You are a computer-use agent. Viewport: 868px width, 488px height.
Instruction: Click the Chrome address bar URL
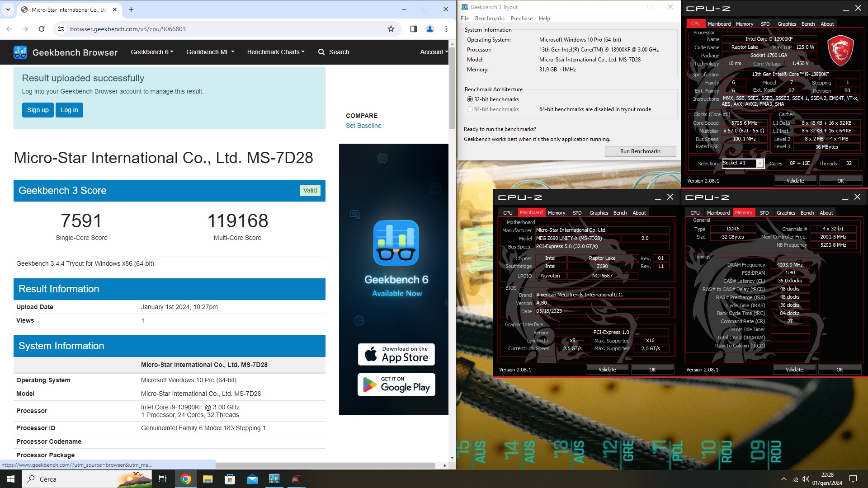128,29
